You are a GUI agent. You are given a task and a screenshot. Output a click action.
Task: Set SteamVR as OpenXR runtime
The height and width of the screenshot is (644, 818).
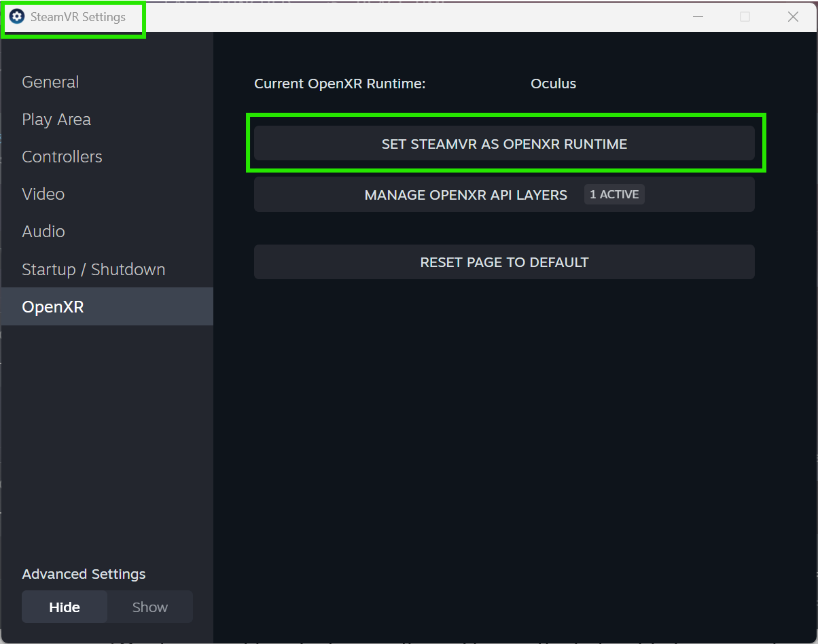pos(504,143)
